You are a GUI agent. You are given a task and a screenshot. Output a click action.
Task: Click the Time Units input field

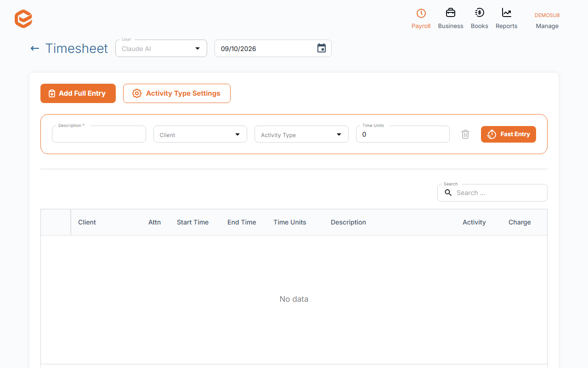tap(403, 134)
